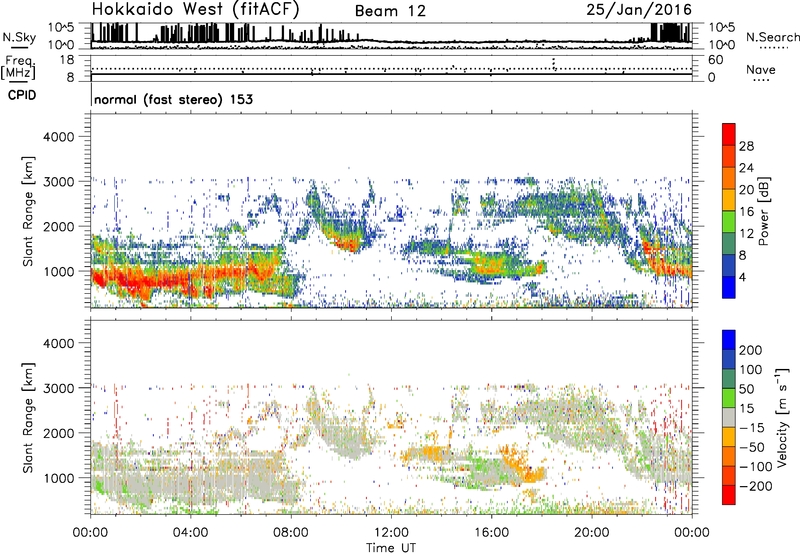This screenshot has height=554, width=800.
Task: Click the "10^5" tick beside N.Search
Action: [x=721, y=28]
